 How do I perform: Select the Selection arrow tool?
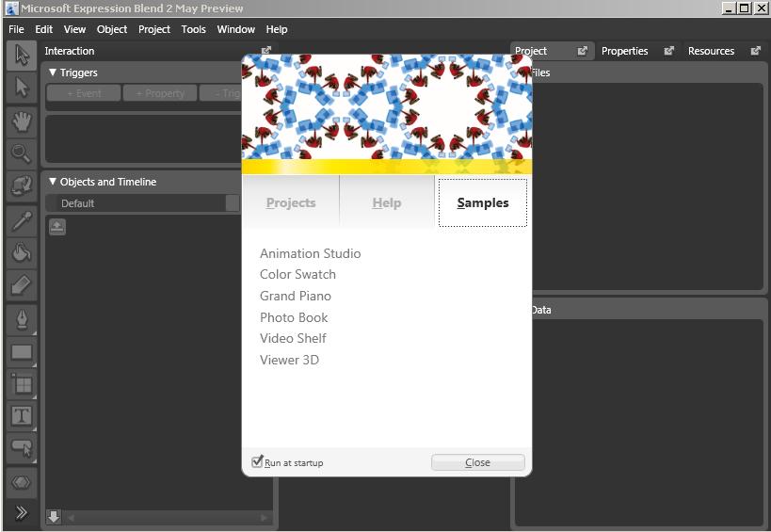[21, 55]
